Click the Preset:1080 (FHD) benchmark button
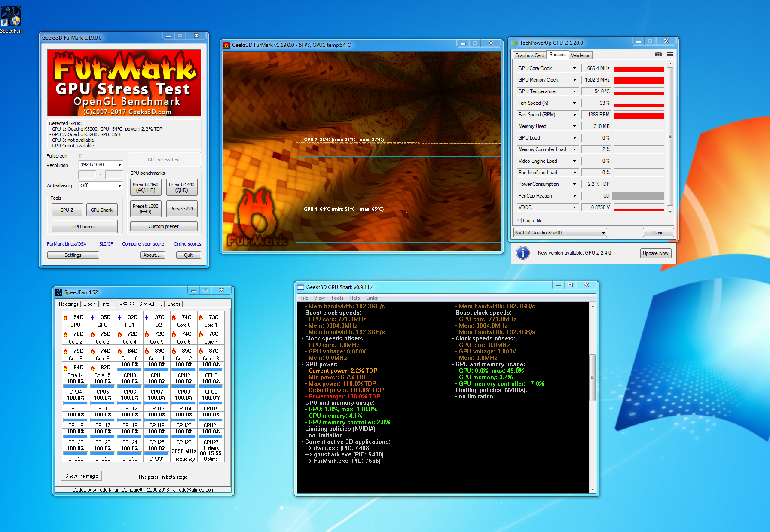 [x=146, y=209]
